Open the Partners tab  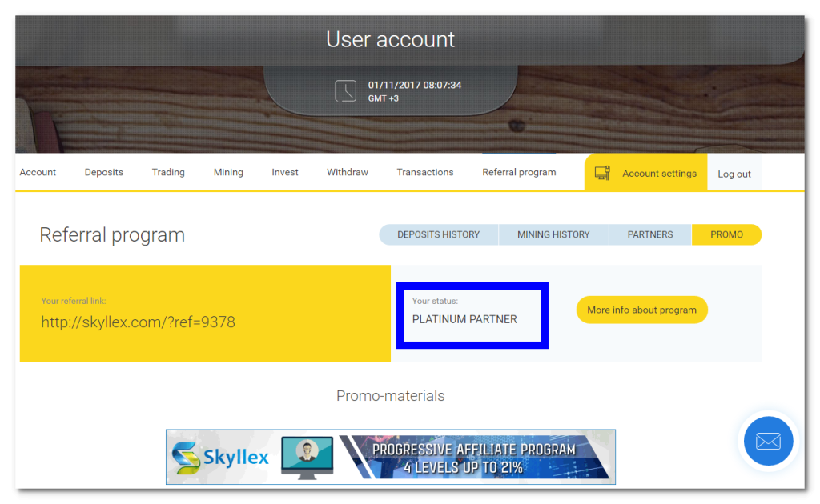point(650,234)
